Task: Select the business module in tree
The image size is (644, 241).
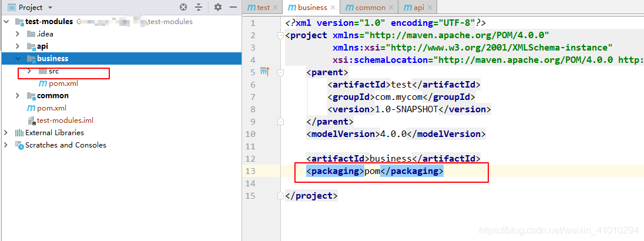Action: (52, 58)
